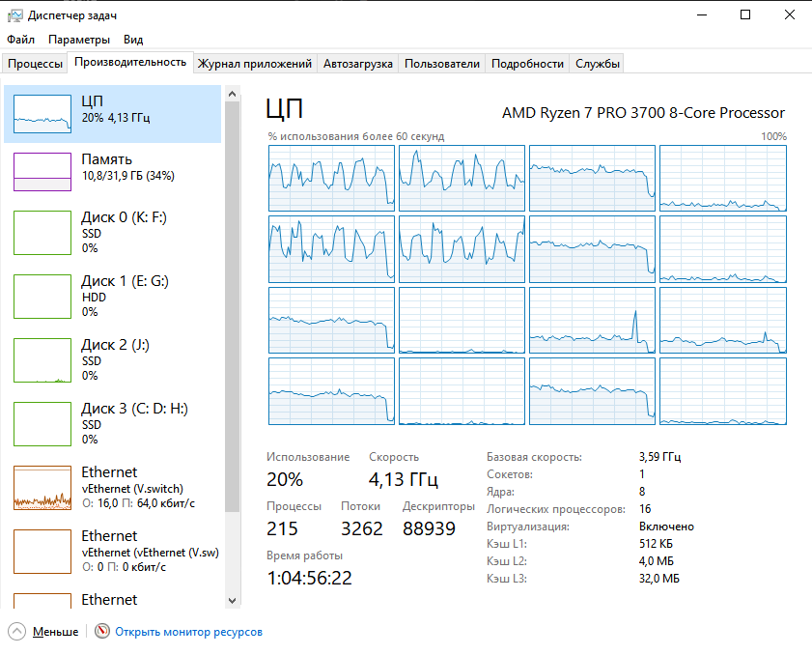Maximize the Диспетчер задач window
The height and width of the screenshot is (655, 812).
[x=745, y=15]
